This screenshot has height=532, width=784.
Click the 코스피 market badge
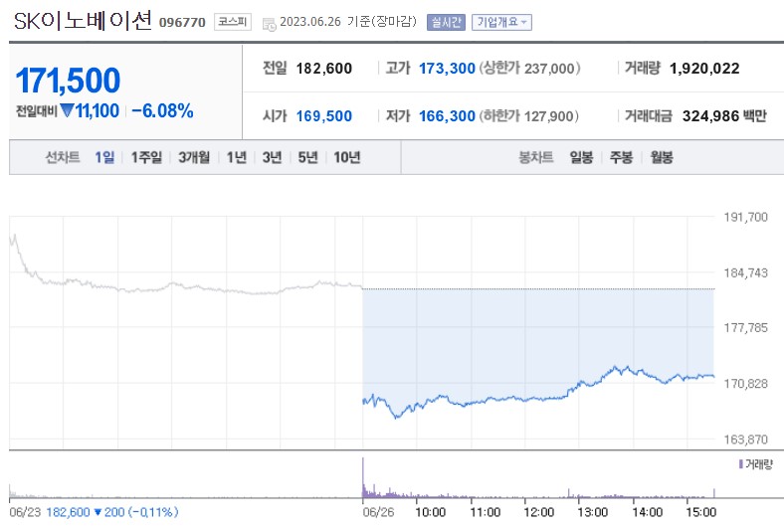pyautogui.click(x=233, y=22)
